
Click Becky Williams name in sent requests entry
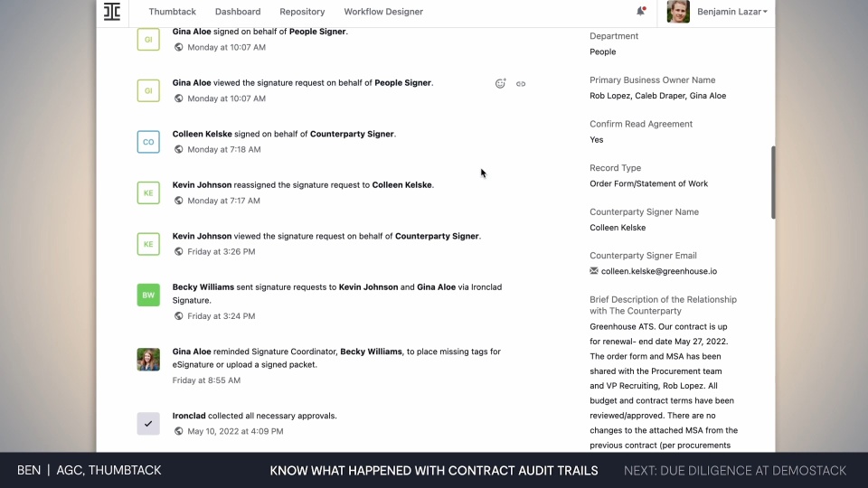click(203, 287)
